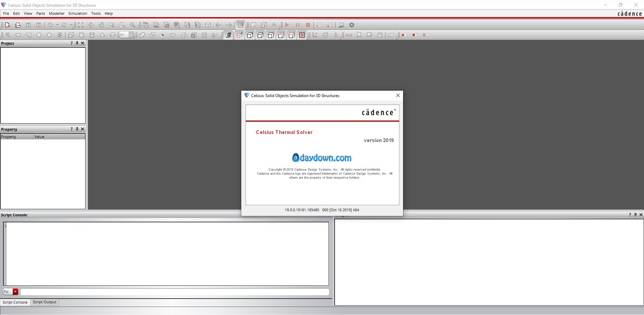Select the Spline curve tool

click(60, 35)
